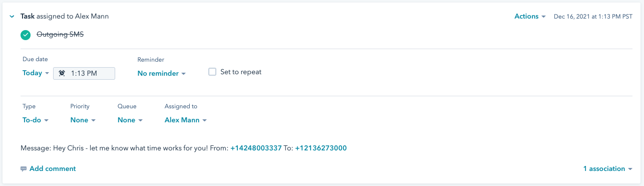The image size is (644, 186).
Task: Change the To-do type dropdown
Action: click(36, 120)
